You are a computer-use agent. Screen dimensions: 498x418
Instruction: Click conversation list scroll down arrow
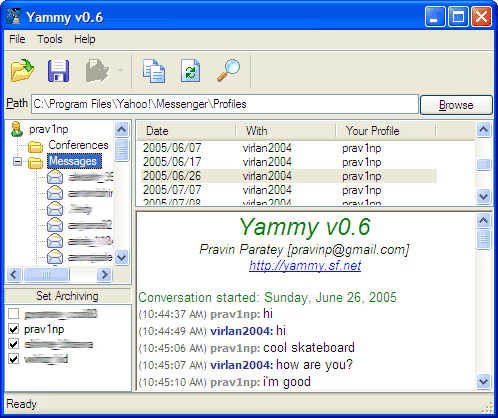(484, 196)
